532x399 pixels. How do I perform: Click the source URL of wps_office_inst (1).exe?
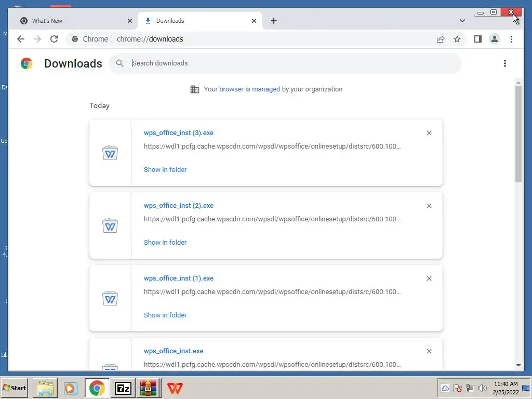(272, 292)
